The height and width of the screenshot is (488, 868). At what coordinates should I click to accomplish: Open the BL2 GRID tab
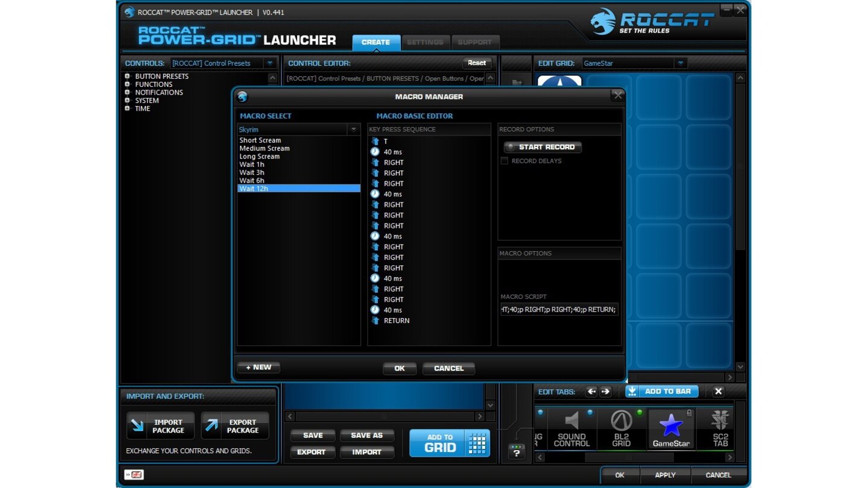pyautogui.click(x=621, y=429)
